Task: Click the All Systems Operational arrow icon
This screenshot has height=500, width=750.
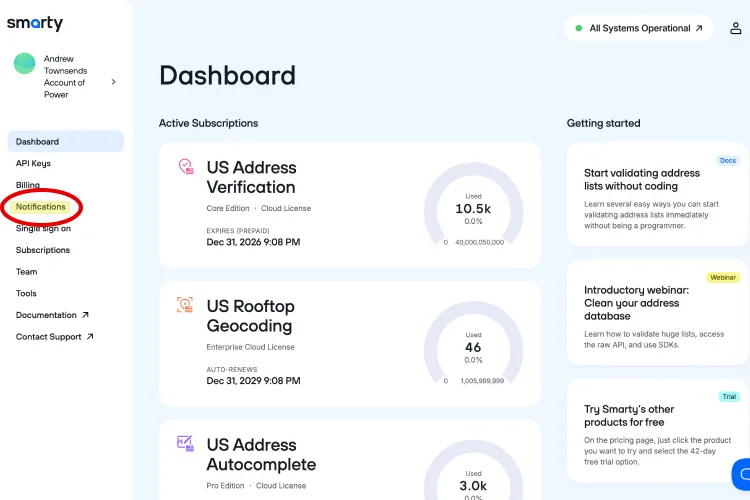Action: 699,28
